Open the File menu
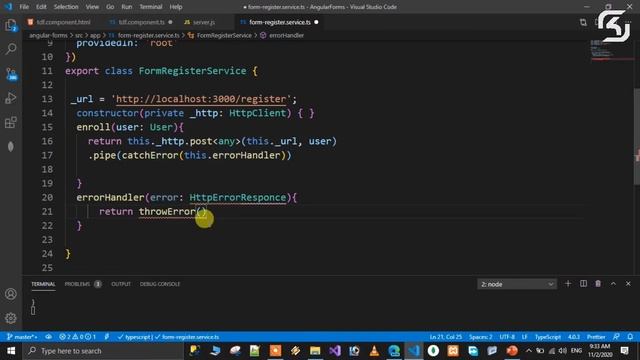This screenshot has width=640, height=360. click(24, 7)
